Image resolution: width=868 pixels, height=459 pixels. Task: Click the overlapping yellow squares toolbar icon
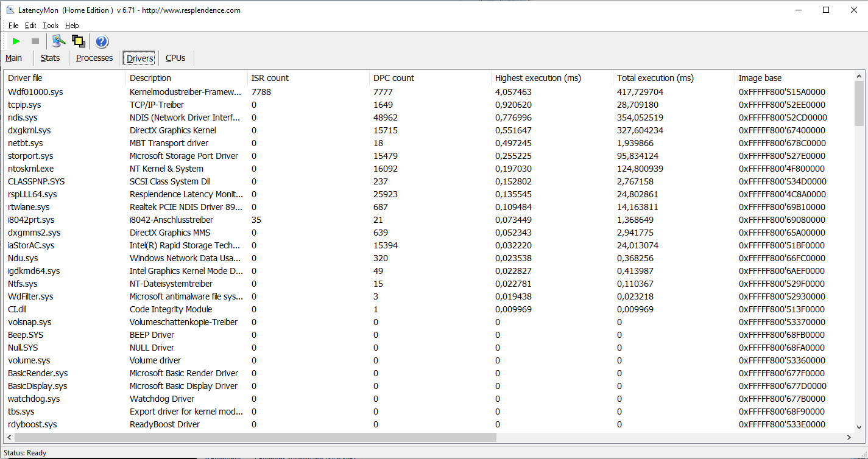click(x=78, y=41)
